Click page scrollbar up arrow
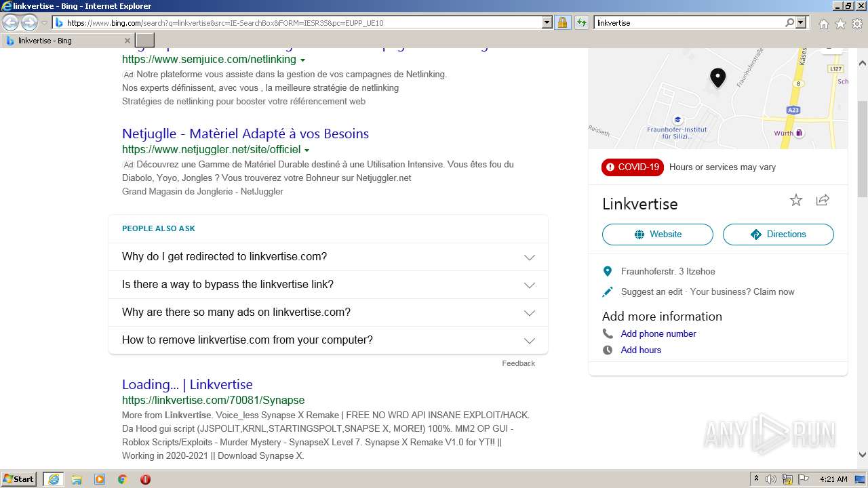 (x=863, y=63)
